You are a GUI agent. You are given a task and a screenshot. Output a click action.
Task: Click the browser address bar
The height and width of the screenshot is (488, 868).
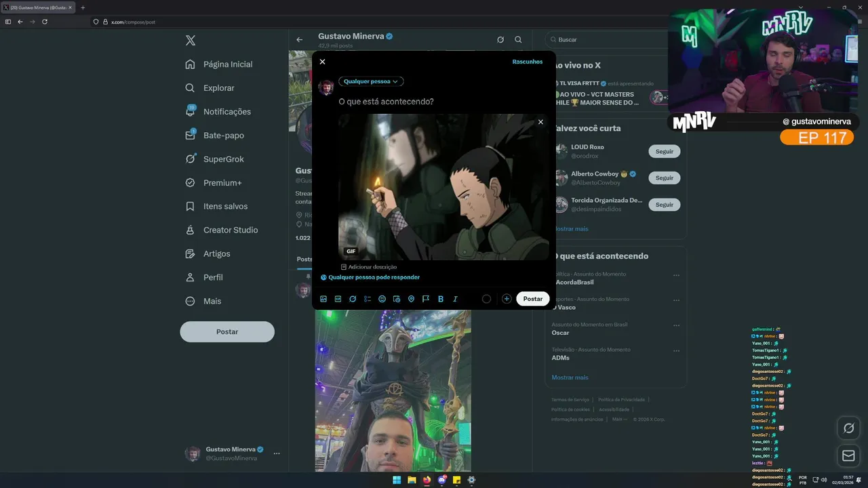click(x=380, y=22)
